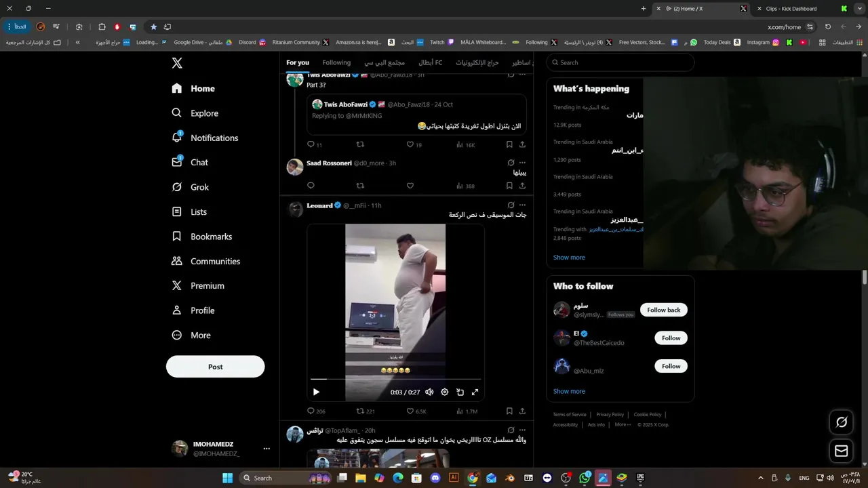Click the X search input field
The width and height of the screenshot is (868, 488).
[x=620, y=62]
